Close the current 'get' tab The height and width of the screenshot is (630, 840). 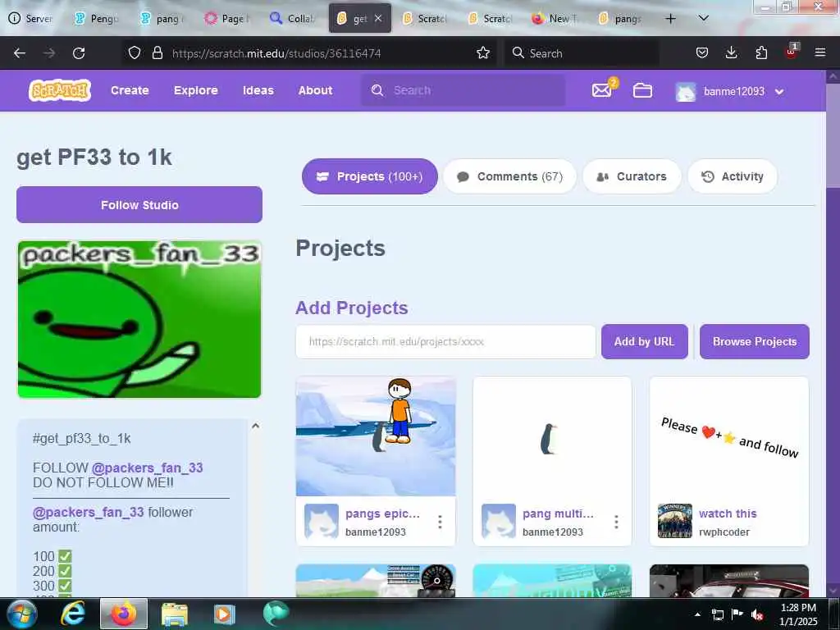click(378, 18)
